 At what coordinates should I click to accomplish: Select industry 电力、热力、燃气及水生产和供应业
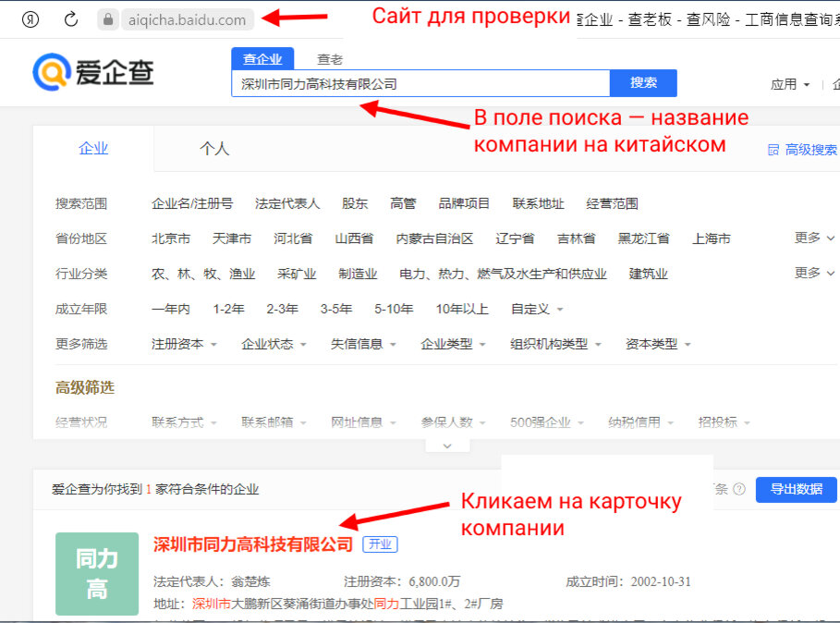coord(503,274)
